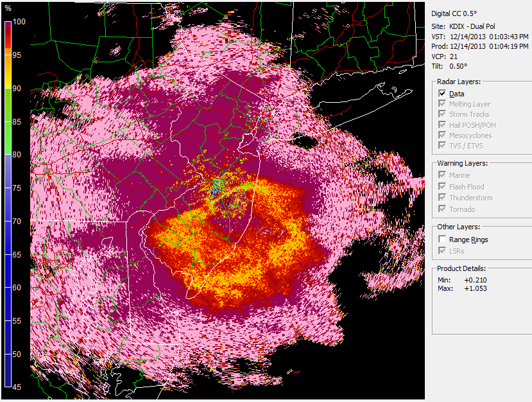Click the 'Other Layers:' group label
The width and height of the screenshot is (532, 402).
click(458, 227)
